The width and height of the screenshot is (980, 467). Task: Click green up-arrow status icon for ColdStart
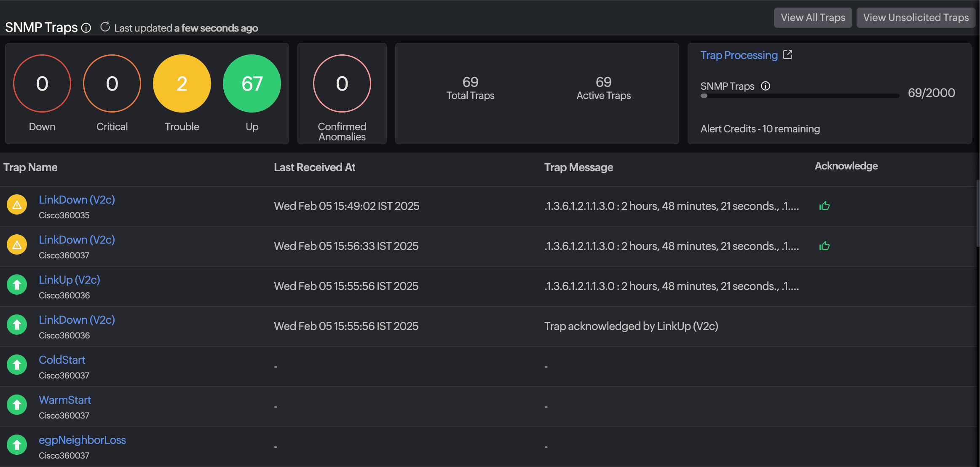[17, 365]
